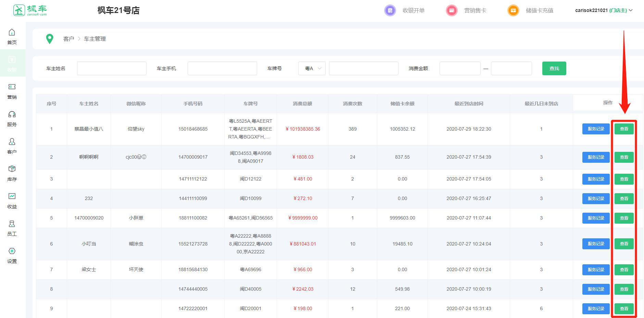Open 首页 home sidebar icon
This screenshot has width=644, height=318.
coord(12,32)
